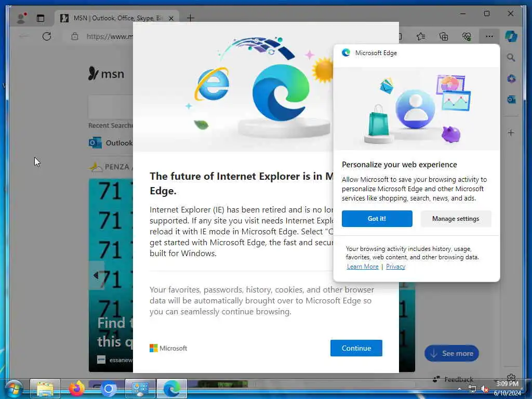Open page settings gear icon
532x399 pixels.
[511, 377]
